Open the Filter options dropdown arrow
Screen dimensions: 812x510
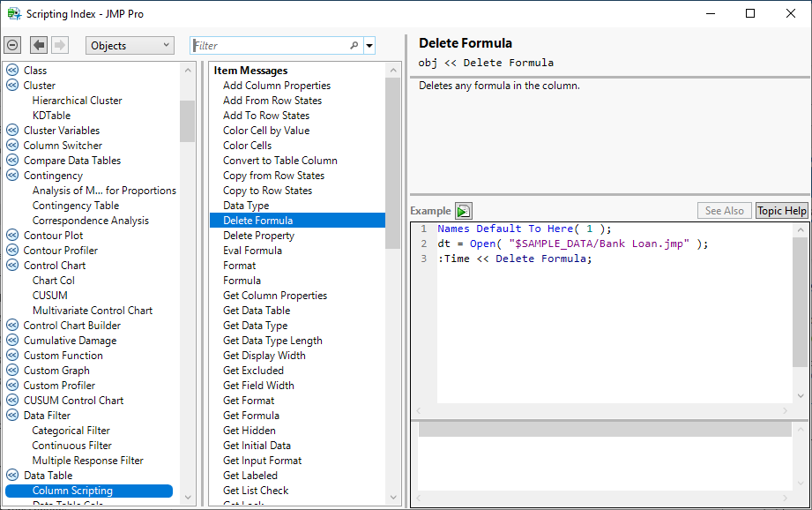369,46
